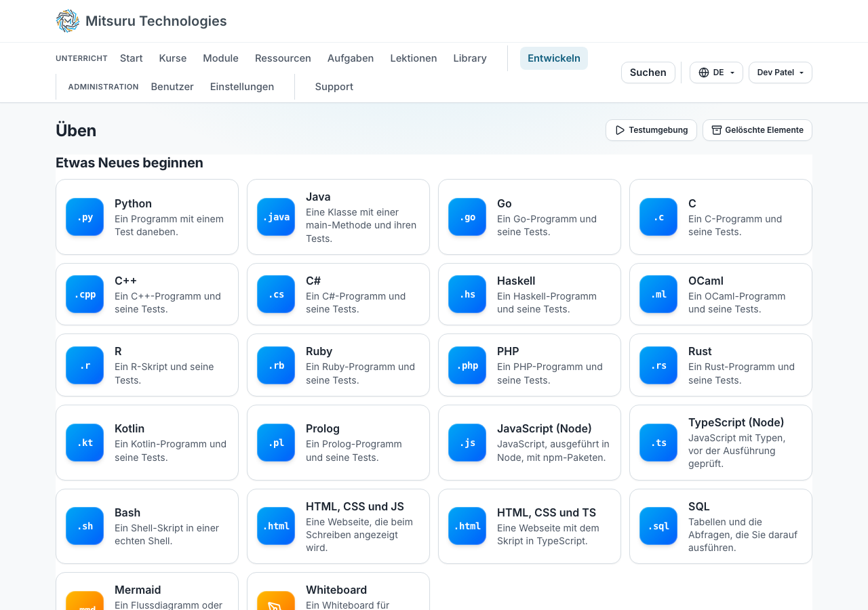The image size is (868, 610).
Task: Open the Support link
Action: tap(334, 87)
